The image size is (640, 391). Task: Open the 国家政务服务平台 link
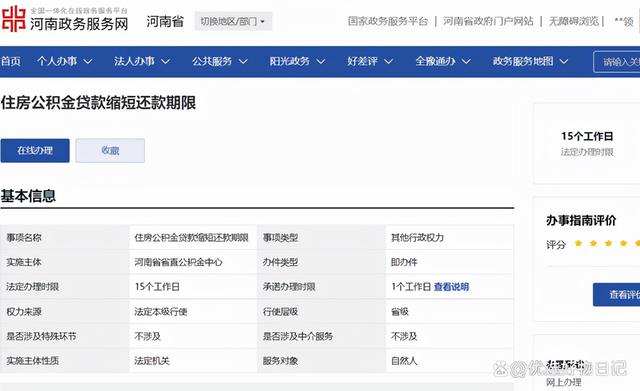pos(388,21)
